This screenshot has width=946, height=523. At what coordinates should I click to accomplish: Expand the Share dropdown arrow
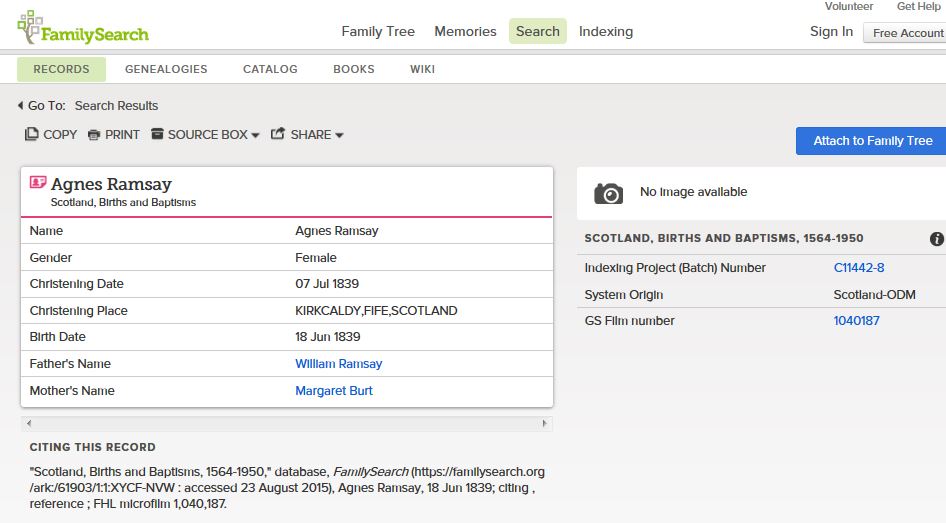[339, 136]
